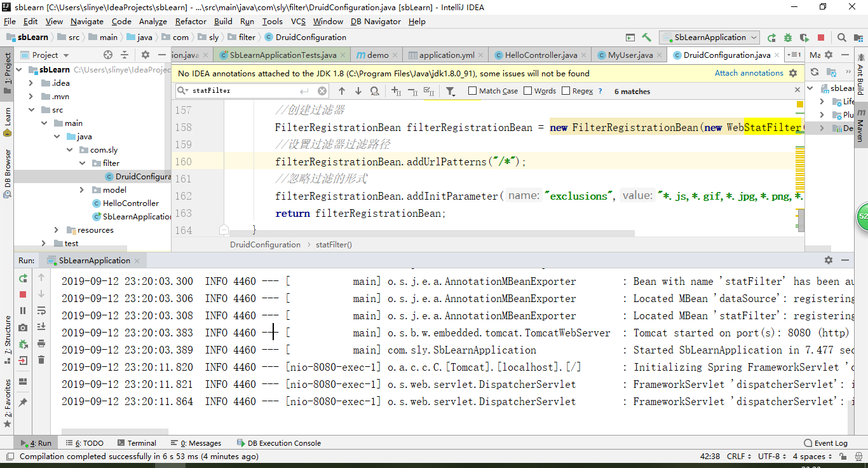This screenshot has height=468, width=868.
Task: Go to previous search occurrence arrow
Action: [341, 91]
